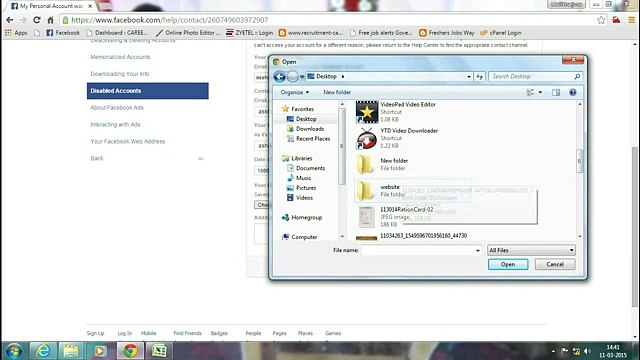
Task: Expand the File name history dropdown
Action: [478, 250]
